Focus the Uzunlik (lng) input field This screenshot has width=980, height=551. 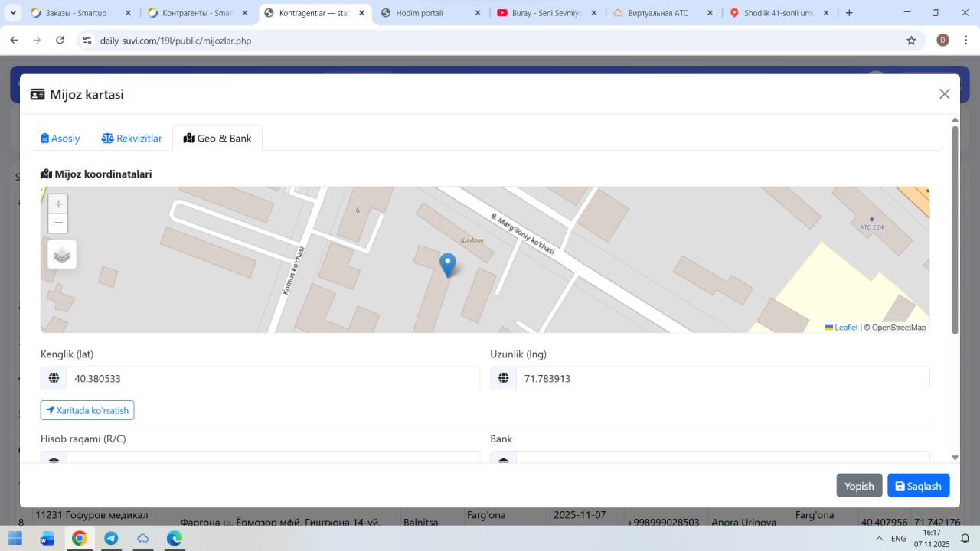pos(722,379)
